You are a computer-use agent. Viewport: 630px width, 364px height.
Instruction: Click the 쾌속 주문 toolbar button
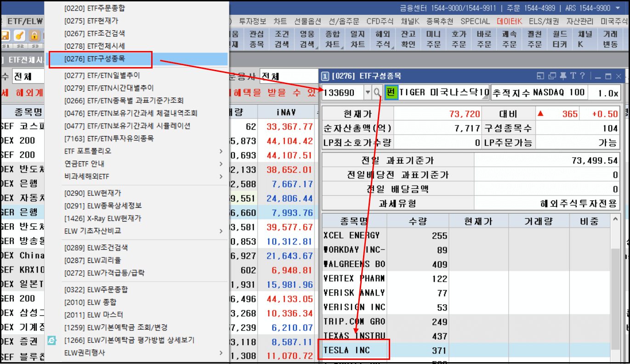tap(509, 39)
